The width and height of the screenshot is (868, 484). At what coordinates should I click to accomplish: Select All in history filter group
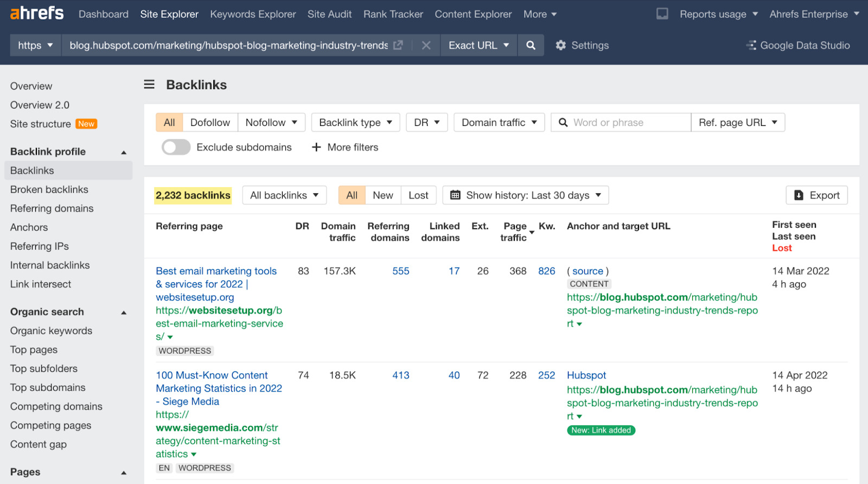point(352,195)
